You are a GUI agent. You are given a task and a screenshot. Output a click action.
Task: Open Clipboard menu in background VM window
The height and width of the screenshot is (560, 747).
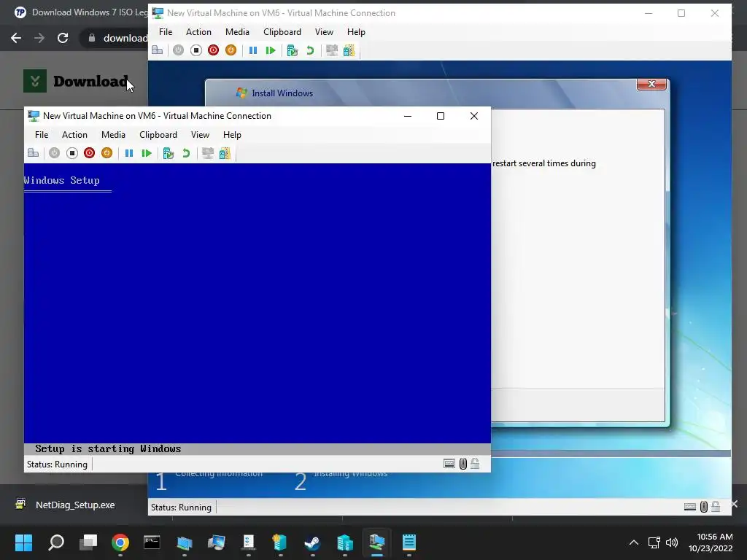282,32
